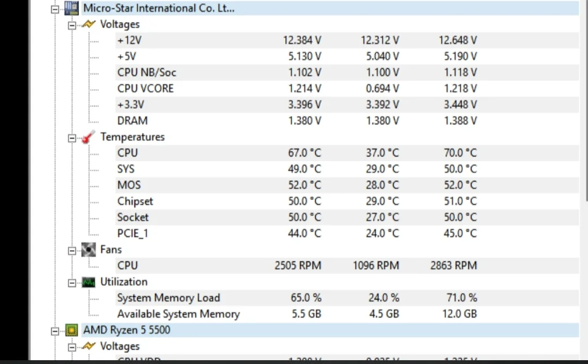Select the Chipset temperature row
Screen dimensions: 588x364
[347, 201]
